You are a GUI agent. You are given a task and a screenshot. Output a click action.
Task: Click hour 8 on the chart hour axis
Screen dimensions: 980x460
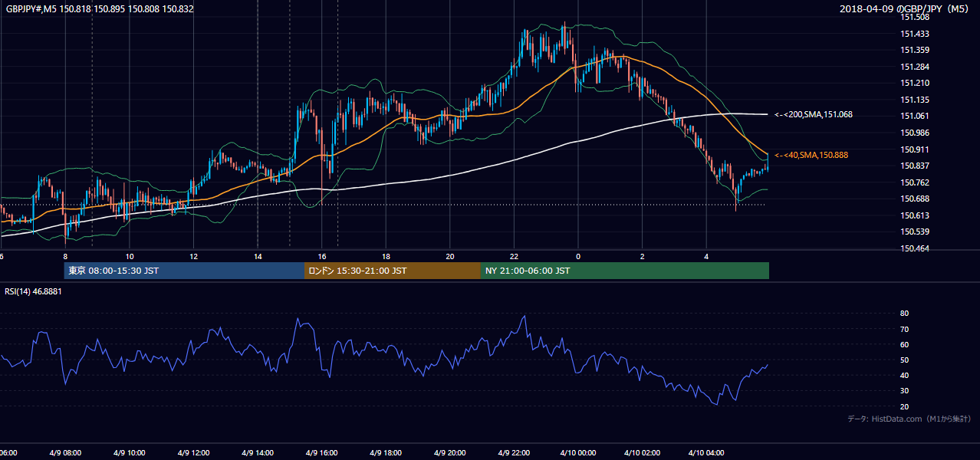click(65, 257)
